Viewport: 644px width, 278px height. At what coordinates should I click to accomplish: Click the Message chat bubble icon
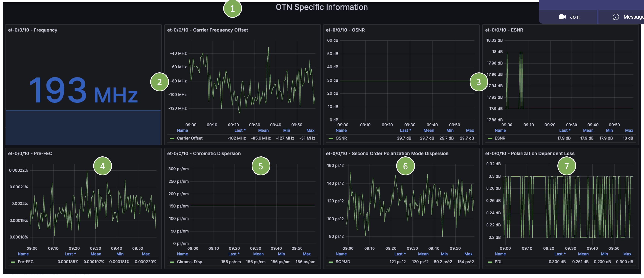[x=616, y=17]
